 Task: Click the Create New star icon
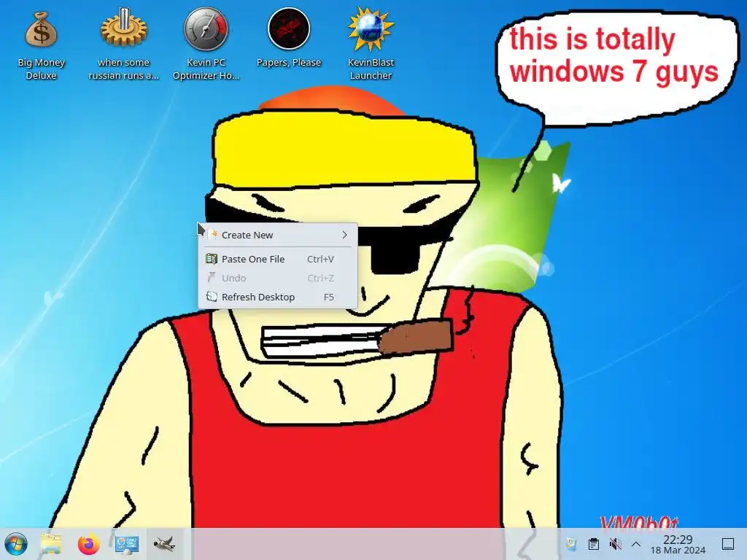click(x=214, y=234)
